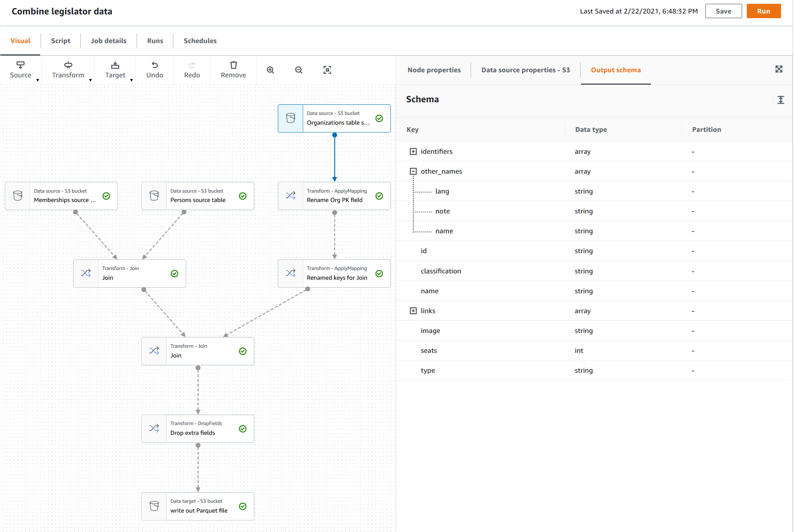Image resolution: width=795 pixels, height=532 pixels.
Task: Collapse the other_names schema row
Action: point(413,171)
